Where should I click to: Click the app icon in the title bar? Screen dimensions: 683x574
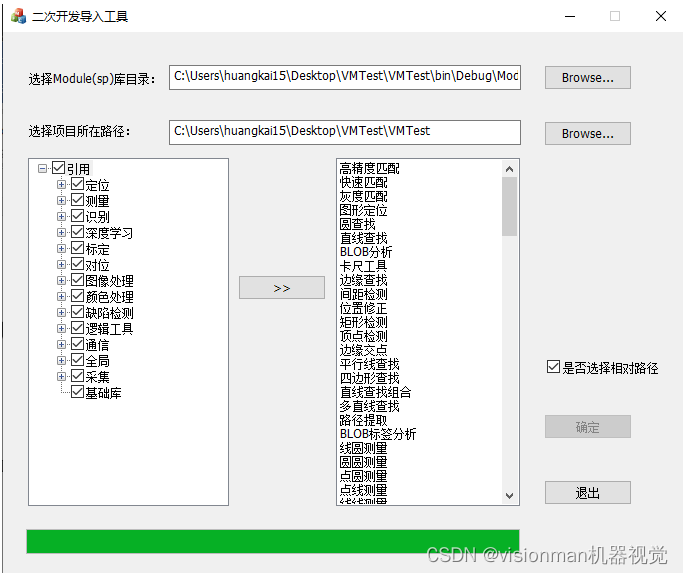point(18,16)
